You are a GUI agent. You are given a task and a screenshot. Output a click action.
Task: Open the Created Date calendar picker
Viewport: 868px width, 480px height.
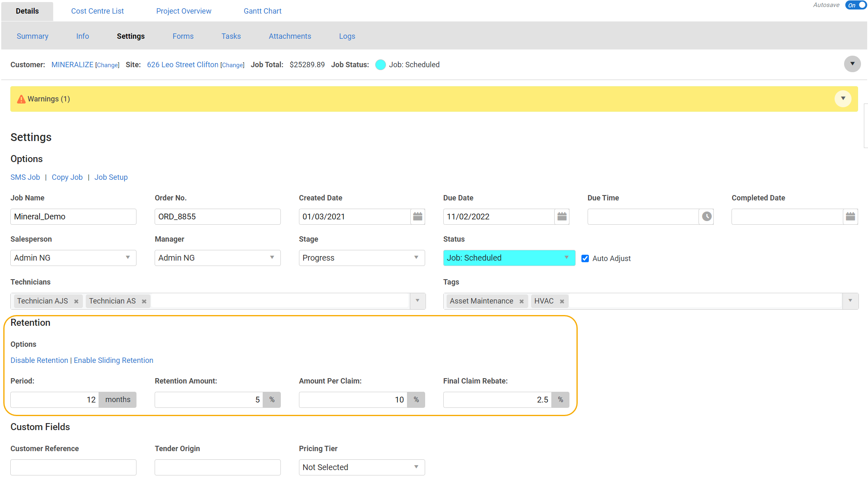pyautogui.click(x=418, y=216)
